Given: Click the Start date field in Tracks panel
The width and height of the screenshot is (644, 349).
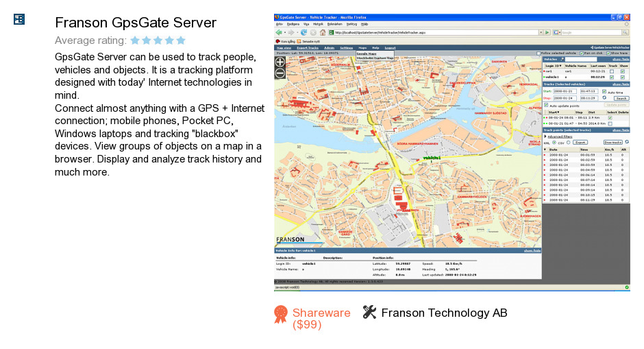Looking at the screenshot, I should click(565, 91).
